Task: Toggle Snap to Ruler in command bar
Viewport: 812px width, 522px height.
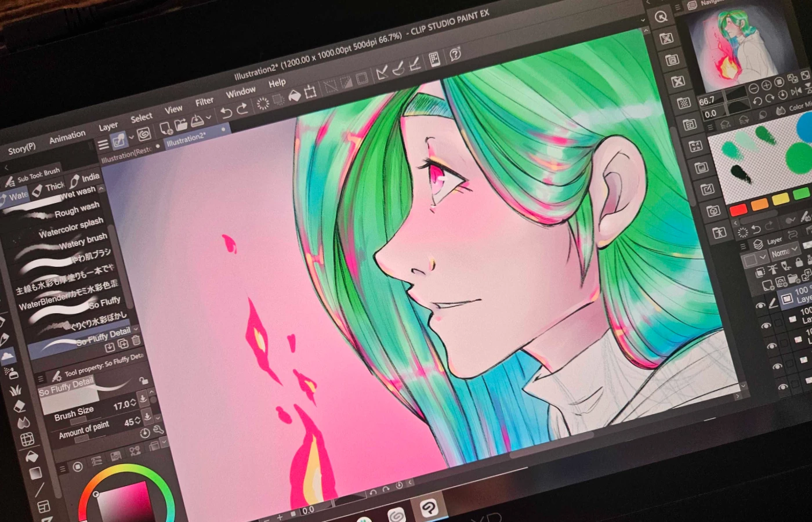Action: click(381, 72)
